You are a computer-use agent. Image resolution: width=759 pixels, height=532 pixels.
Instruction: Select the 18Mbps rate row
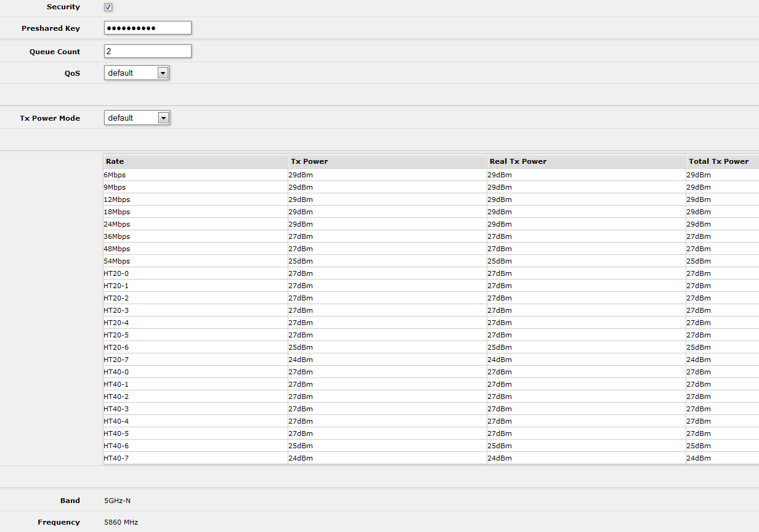[x=431, y=212]
